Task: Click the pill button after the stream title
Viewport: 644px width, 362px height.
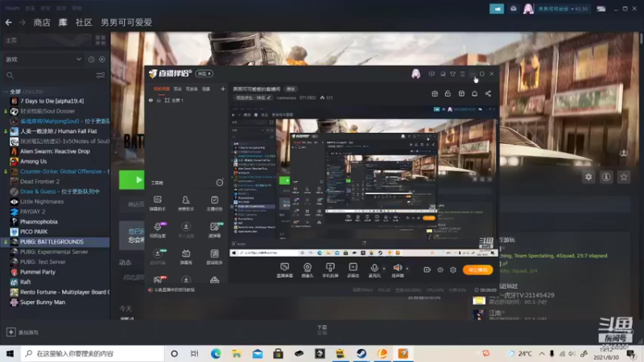Action: coord(291,89)
